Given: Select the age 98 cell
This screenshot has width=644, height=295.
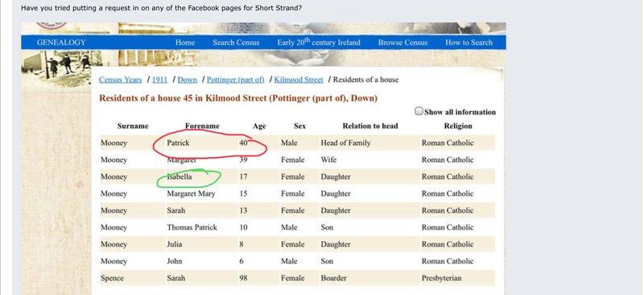Looking at the screenshot, I should coord(243,278).
